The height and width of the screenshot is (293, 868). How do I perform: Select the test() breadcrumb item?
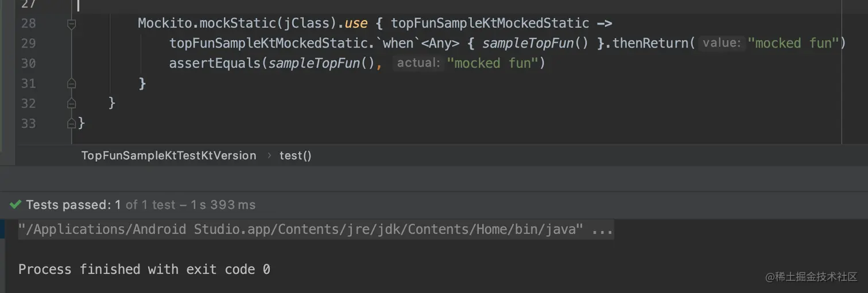tap(295, 155)
